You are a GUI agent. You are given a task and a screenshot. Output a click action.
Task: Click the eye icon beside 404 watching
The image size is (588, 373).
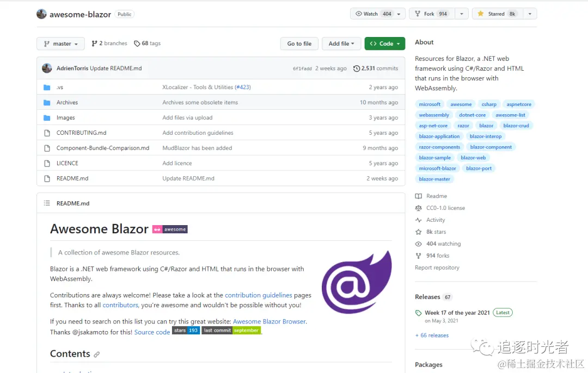[419, 244]
